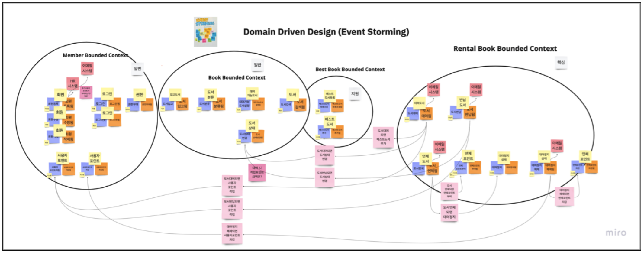Click the miro logo watermark
The width and height of the screenshot is (644, 254).
click(616, 232)
